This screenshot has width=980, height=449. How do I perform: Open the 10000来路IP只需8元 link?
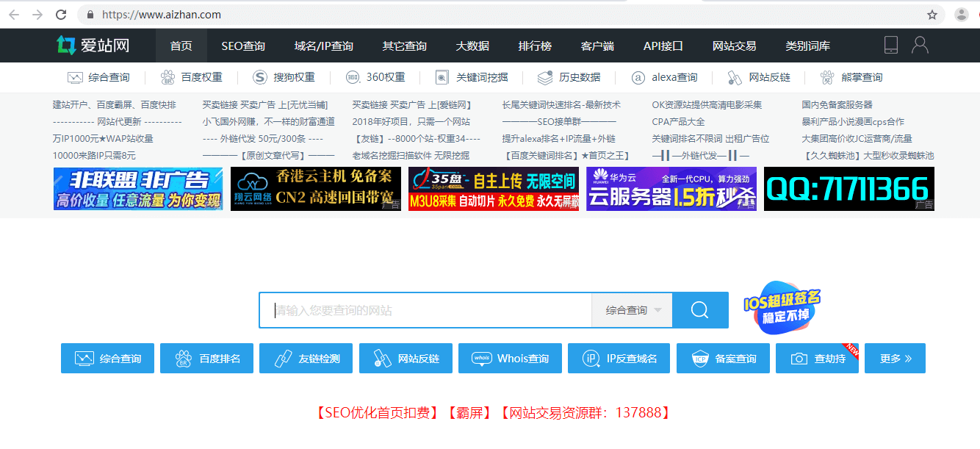[94, 156]
